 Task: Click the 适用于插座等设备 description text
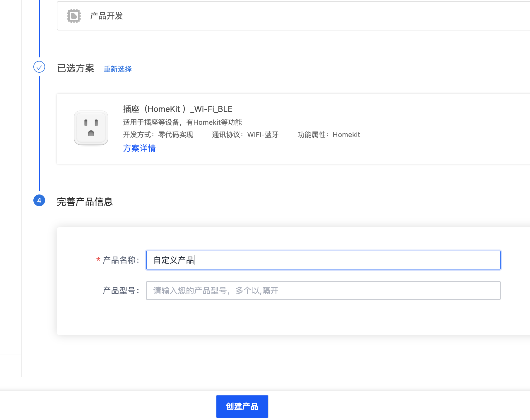pos(182,122)
